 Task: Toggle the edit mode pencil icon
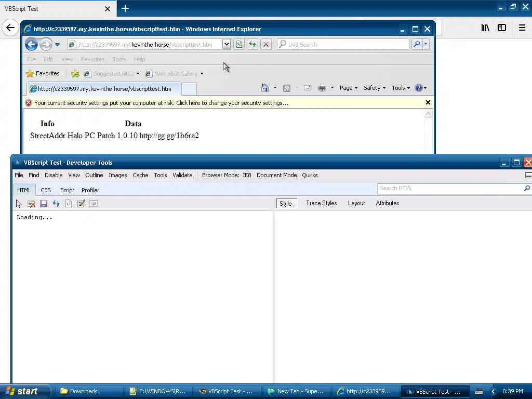(x=81, y=204)
